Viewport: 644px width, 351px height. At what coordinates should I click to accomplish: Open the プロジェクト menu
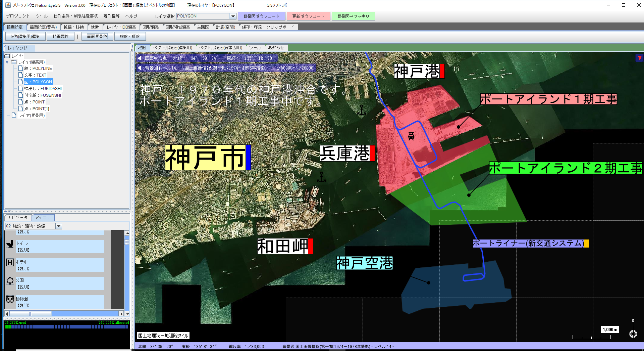point(17,16)
